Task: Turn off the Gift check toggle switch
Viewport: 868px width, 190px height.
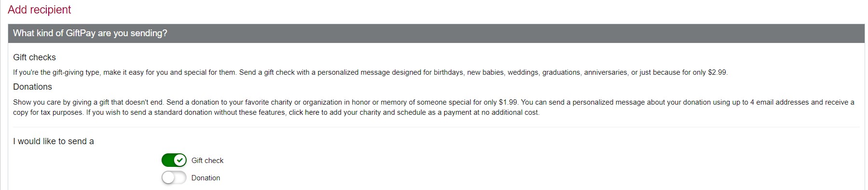Action: point(174,160)
